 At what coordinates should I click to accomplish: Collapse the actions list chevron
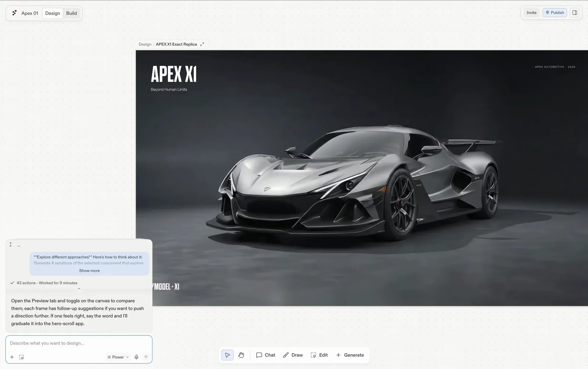tap(79, 289)
